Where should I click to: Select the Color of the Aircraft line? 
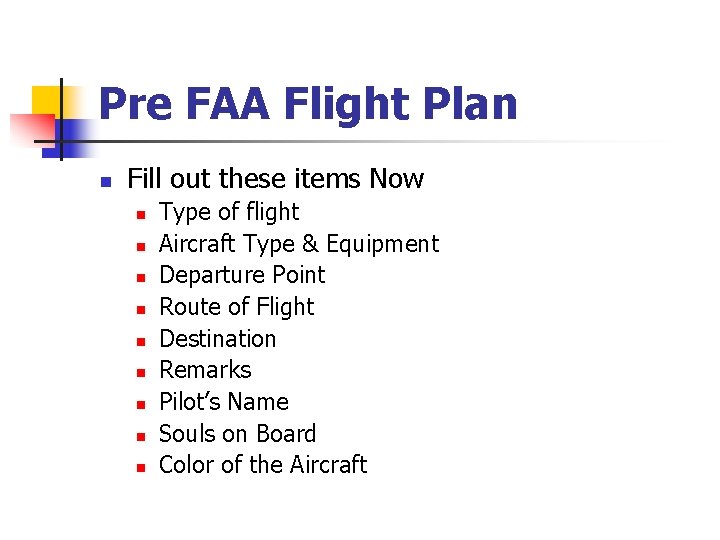click(x=263, y=465)
